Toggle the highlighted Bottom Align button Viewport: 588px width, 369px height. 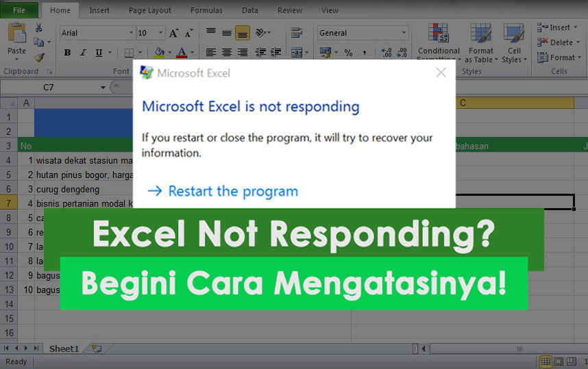pyautogui.click(x=243, y=33)
